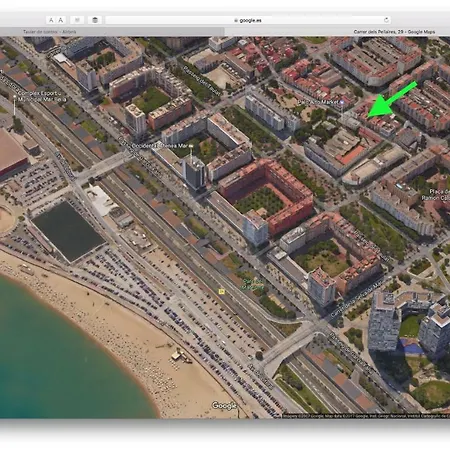Click the smaller text size A button

(x=51, y=20)
